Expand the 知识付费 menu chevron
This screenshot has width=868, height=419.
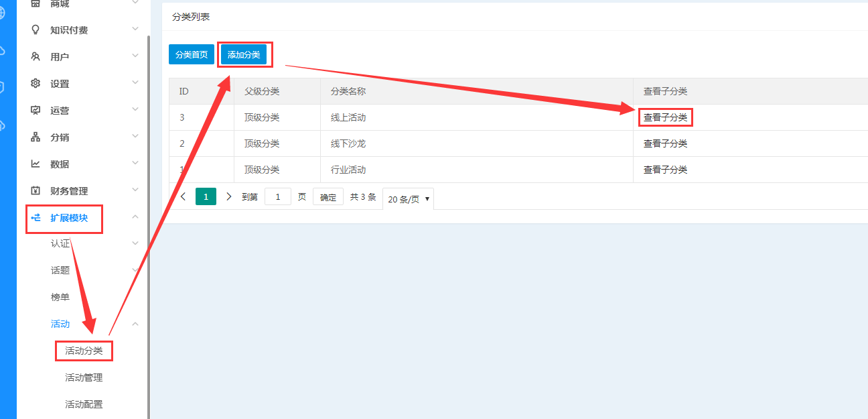[x=135, y=29]
